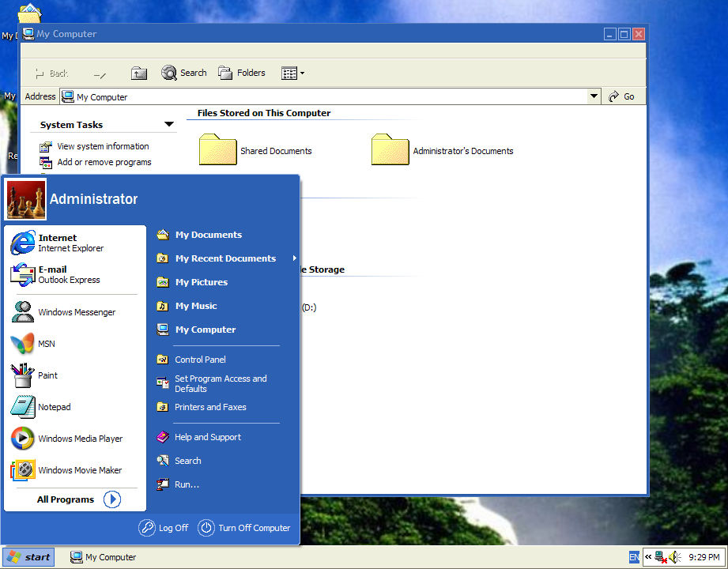
Task: Click the Start button
Action: coord(28,557)
